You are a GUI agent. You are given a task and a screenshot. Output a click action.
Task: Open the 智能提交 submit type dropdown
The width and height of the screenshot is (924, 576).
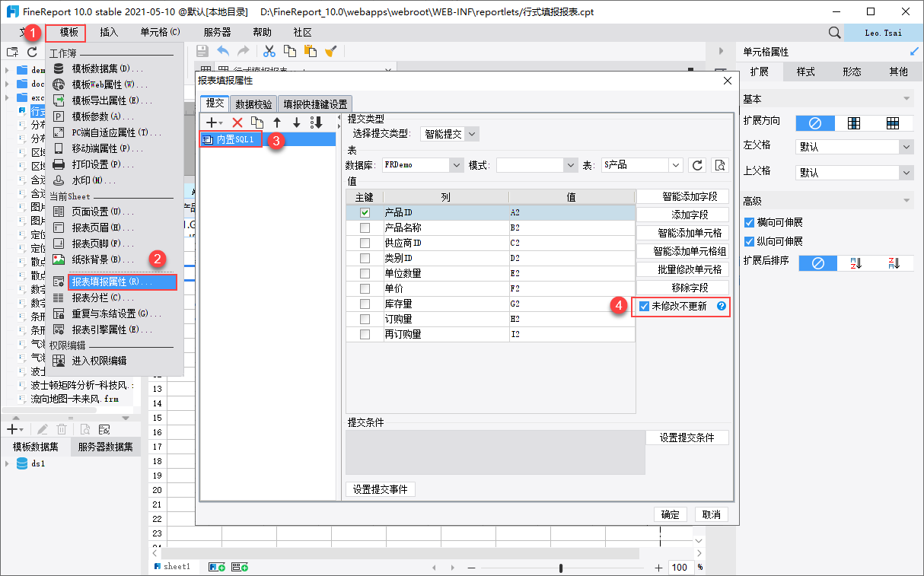(472, 134)
